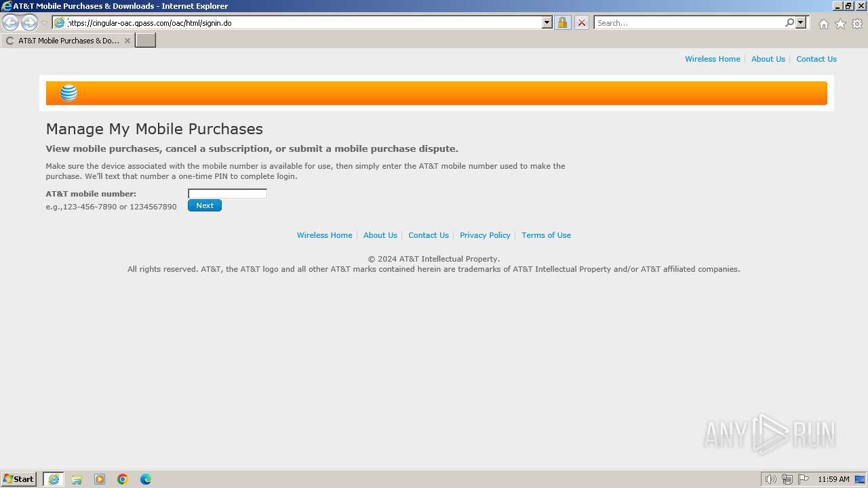Screen dimensions: 868x488
Task: Click the AT&T mobile number input field
Action: (x=227, y=193)
